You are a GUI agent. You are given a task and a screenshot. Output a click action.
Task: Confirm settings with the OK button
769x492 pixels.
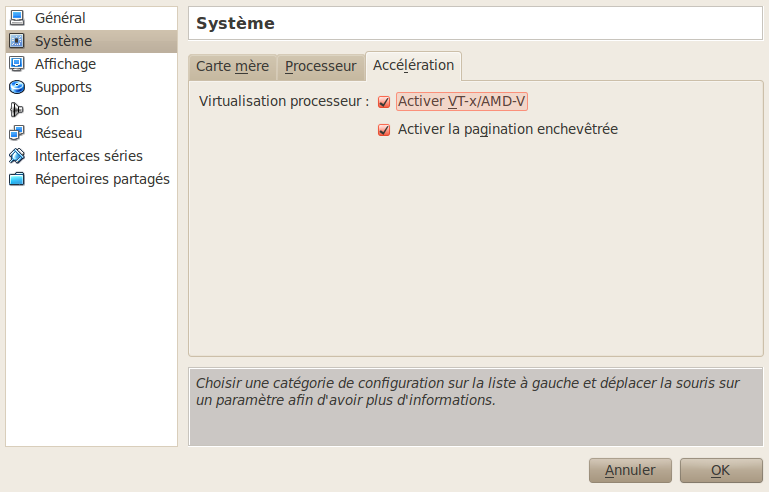click(720, 470)
